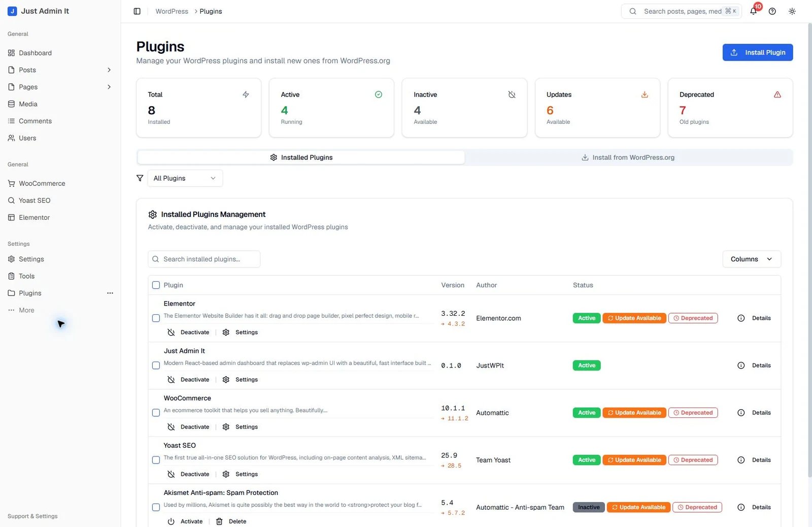Open Details for WooCommerce plugin
The image size is (812, 527).
pos(754,413)
